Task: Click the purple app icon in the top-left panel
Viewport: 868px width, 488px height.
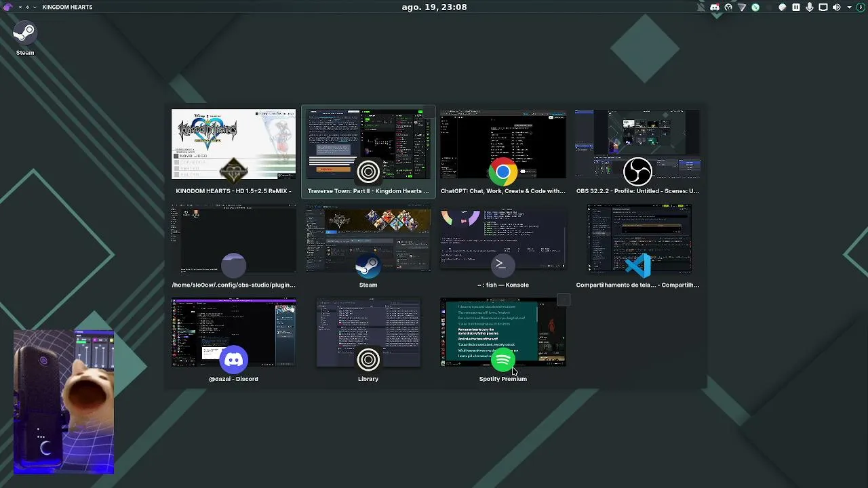Action: [8, 7]
